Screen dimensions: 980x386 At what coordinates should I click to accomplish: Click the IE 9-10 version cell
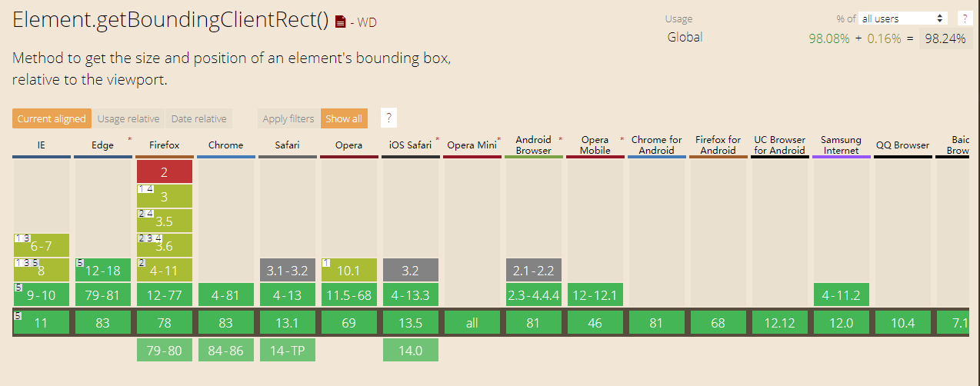point(41,294)
